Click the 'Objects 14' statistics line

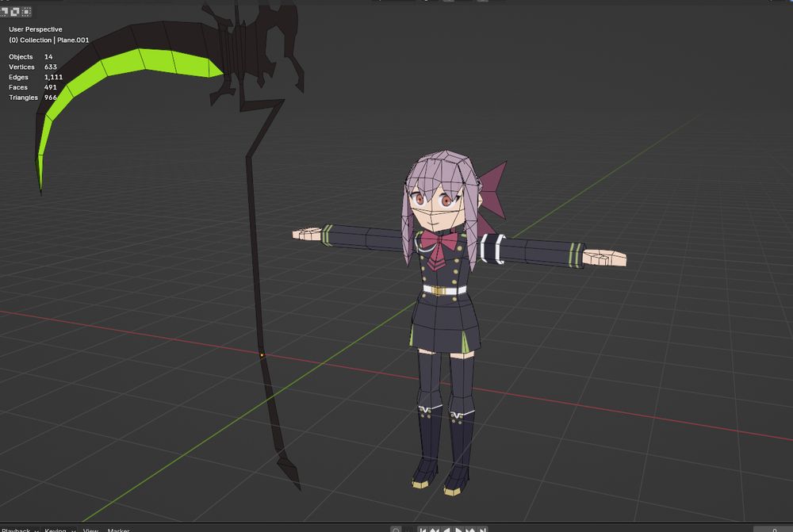31,56
